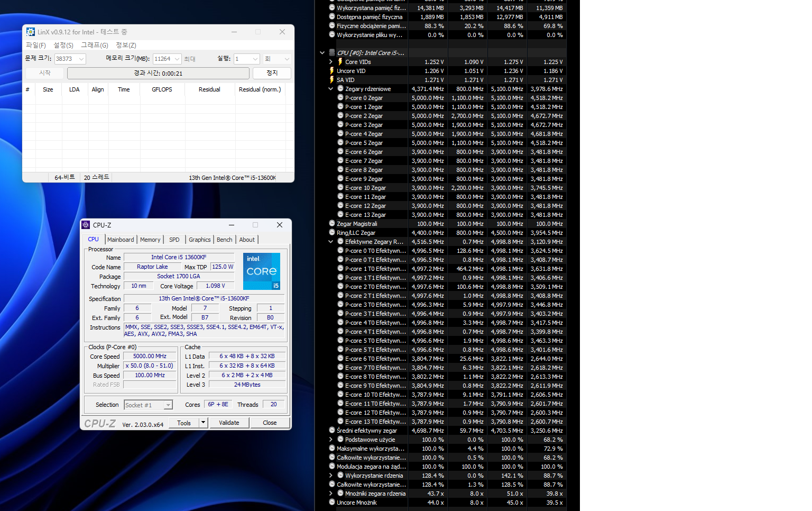Screen dimensions: 812x511
Task: Collapse the CPU [#0] Intel Core i5 section
Action: pos(322,53)
